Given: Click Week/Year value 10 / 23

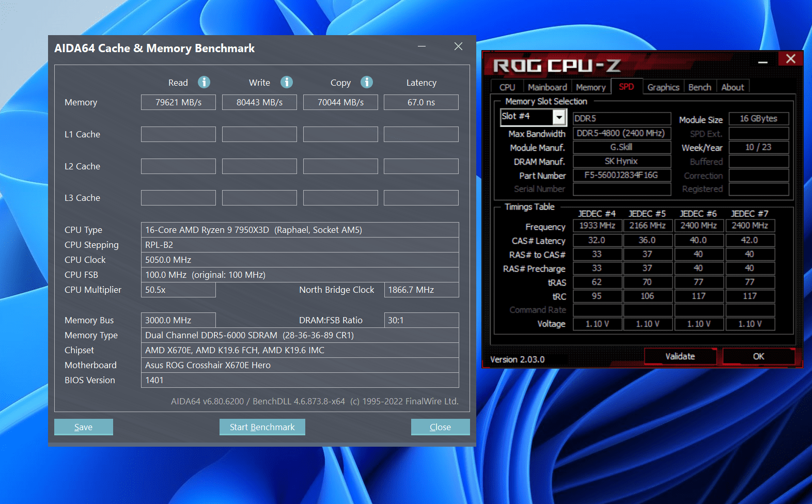Looking at the screenshot, I should coord(759,147).
